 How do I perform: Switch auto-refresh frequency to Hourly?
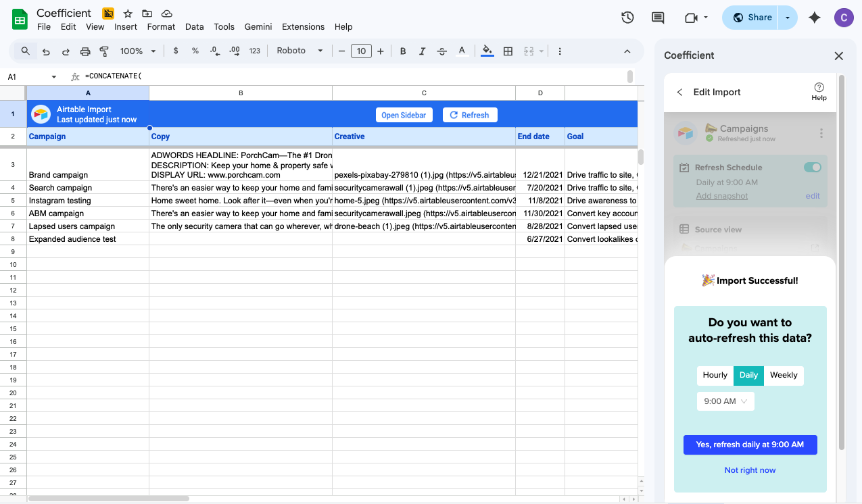(x=715, y=376)
